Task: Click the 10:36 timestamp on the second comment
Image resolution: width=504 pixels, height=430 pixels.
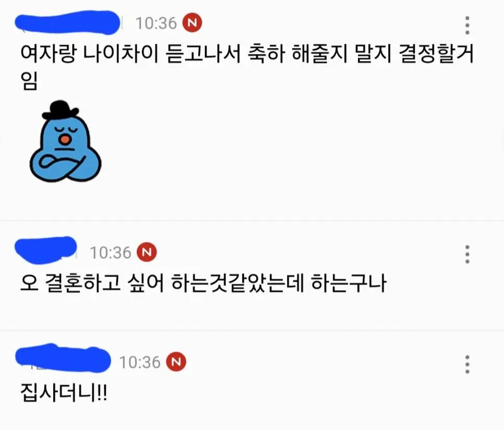Action: [111, 253]
